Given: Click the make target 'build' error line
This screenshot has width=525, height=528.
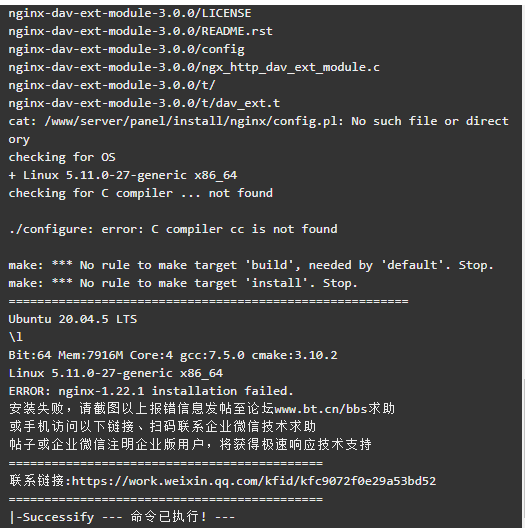Looking at the screenshot, I should coord(251,265).
